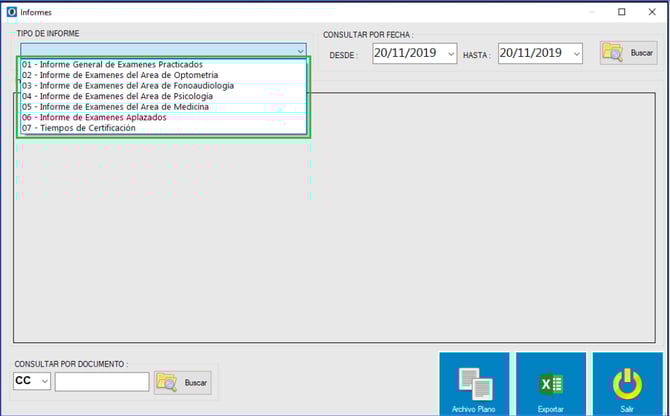
Task: Maximize the Informes window
Action: 622,12
